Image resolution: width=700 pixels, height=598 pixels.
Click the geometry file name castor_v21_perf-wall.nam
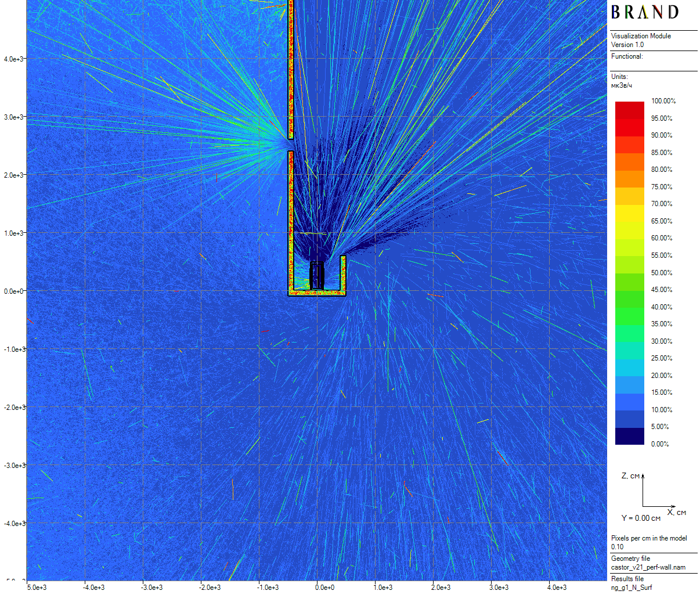click(648, 567)
